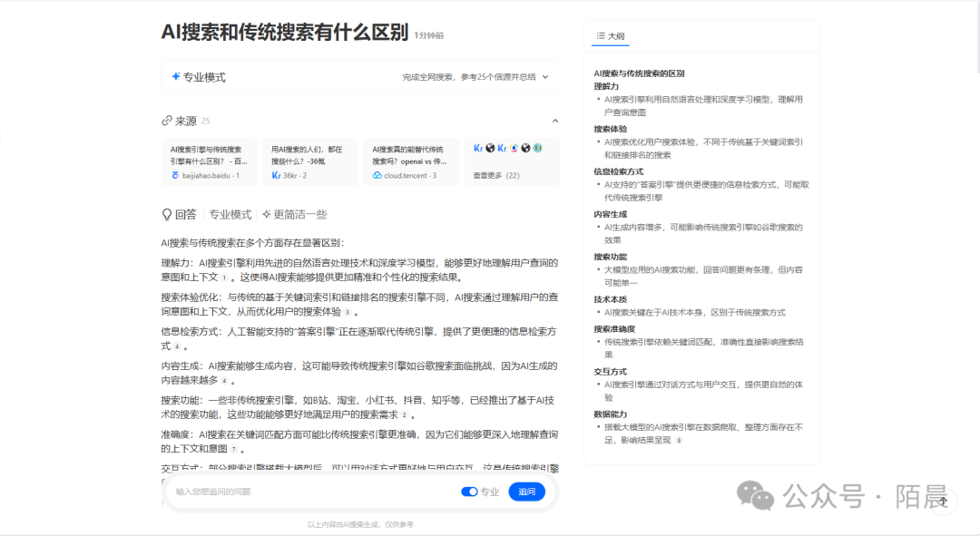Click the sparkle icon before 更简洁一些
Viewport: 980px width, 536px height.
pyautogui.click(x=266, y=214)
